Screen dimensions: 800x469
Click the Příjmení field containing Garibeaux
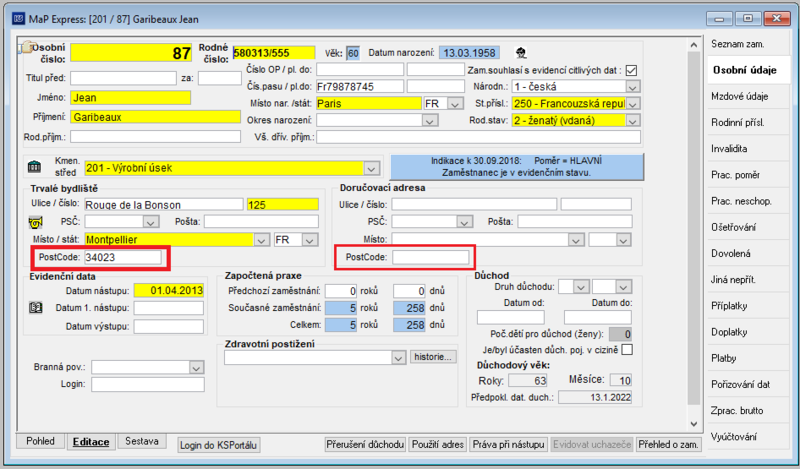click(x=156, y=117)
